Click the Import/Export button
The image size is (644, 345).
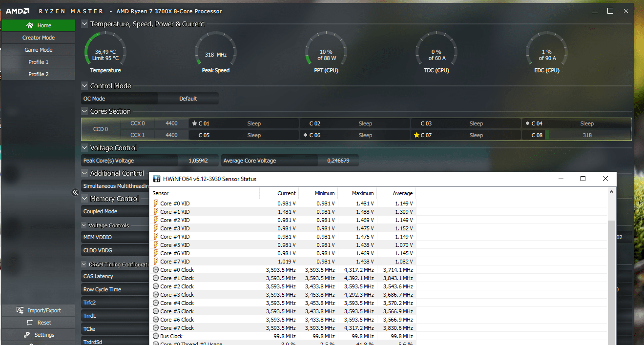(38, 310)
